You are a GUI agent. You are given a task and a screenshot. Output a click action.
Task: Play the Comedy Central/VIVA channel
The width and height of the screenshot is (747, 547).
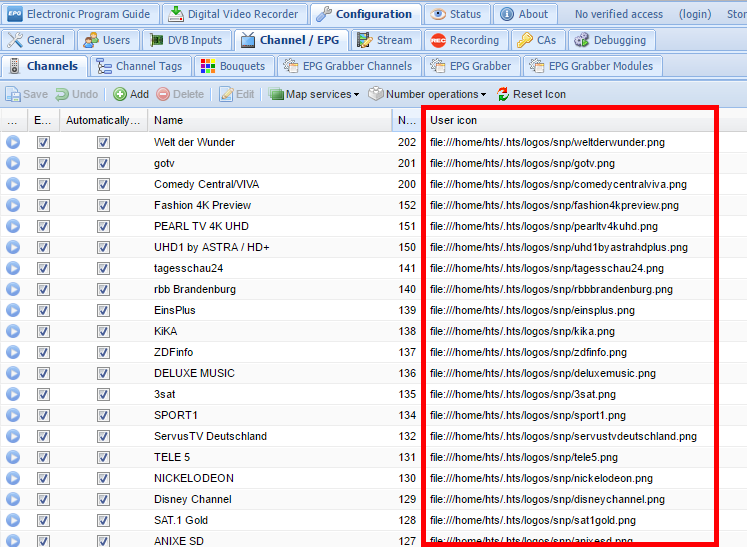(13, 184)
